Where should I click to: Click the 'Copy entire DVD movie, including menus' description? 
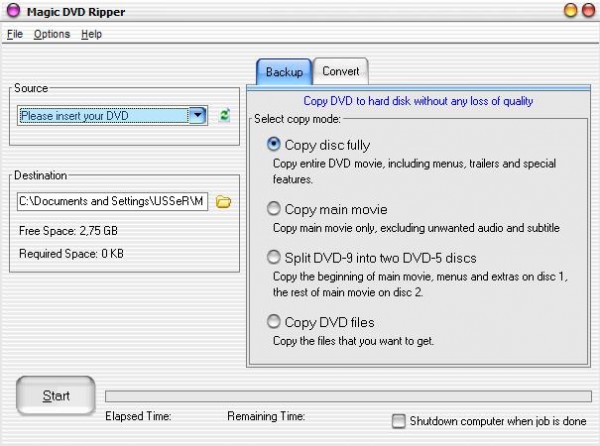tap(414, 171)
